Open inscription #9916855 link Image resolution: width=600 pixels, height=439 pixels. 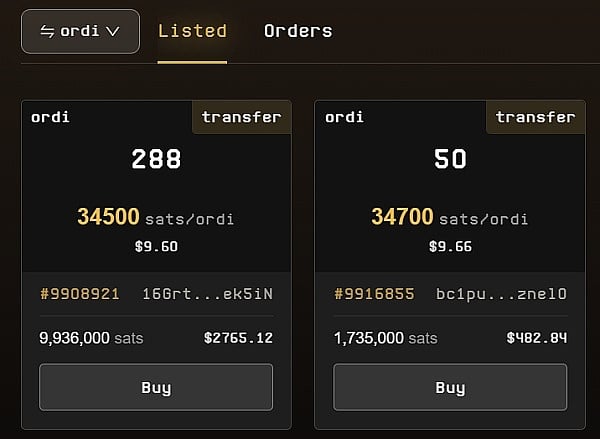point(374,294)
